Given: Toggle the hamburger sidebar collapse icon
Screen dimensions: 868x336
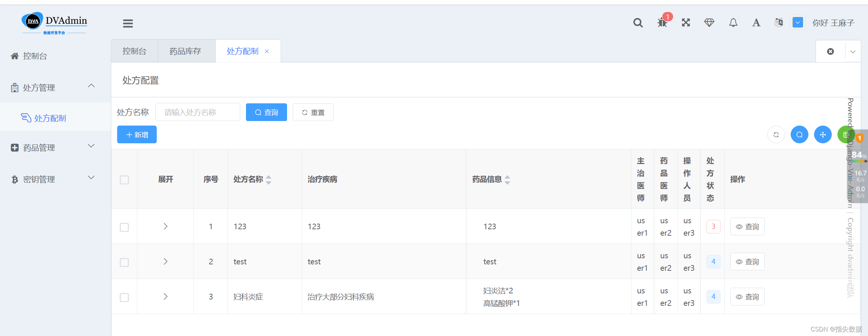Looking at the screenshot, I should coord(128,23).
